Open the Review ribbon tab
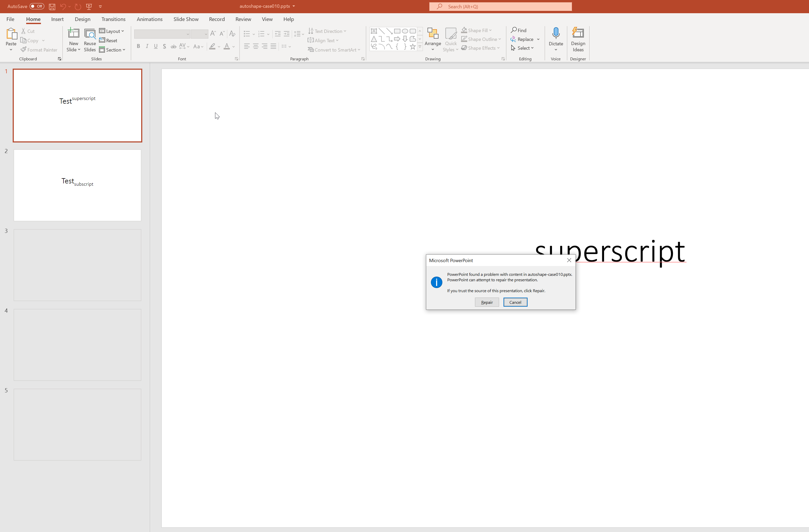The height and width of the screenshot is (532, 809). [x=243, y=19]
